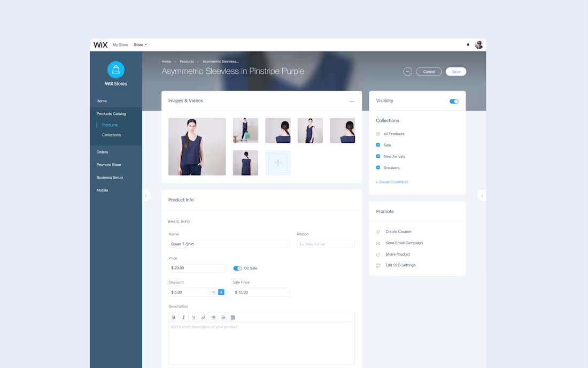Click the Save button

455,71
